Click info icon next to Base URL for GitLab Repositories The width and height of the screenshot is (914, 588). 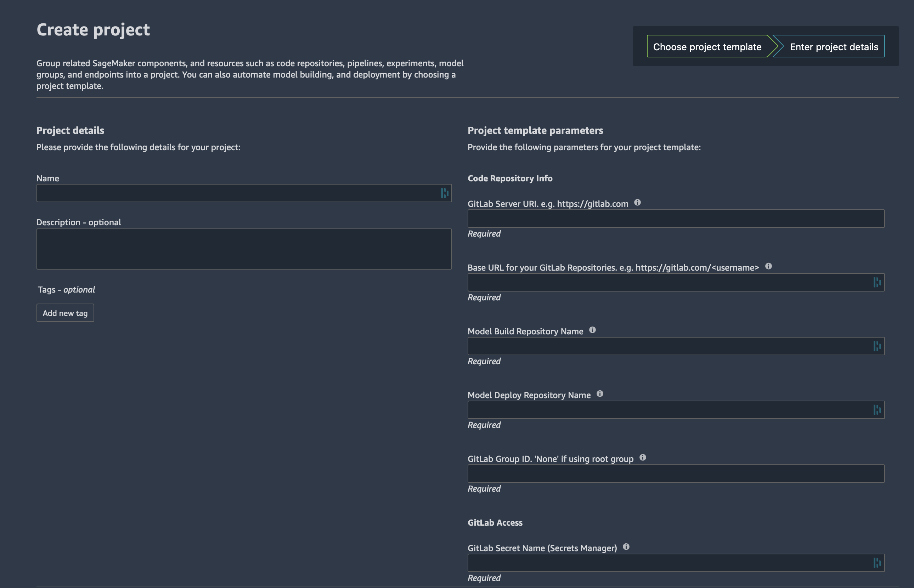(768, 266)
